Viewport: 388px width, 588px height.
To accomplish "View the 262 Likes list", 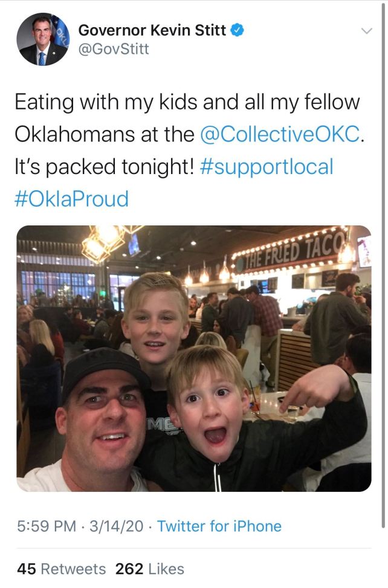I will pos(149,569).
